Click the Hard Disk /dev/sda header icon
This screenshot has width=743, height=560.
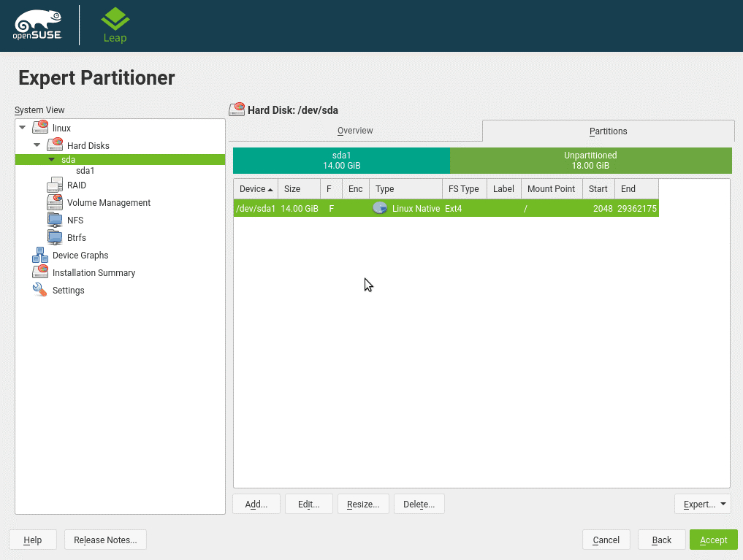237,110
